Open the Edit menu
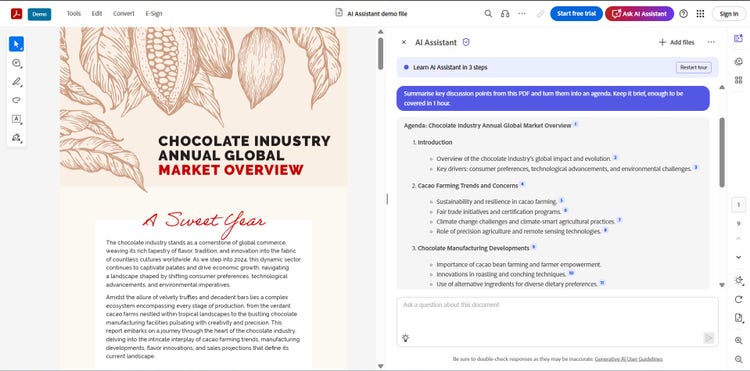 click(97, 14)
